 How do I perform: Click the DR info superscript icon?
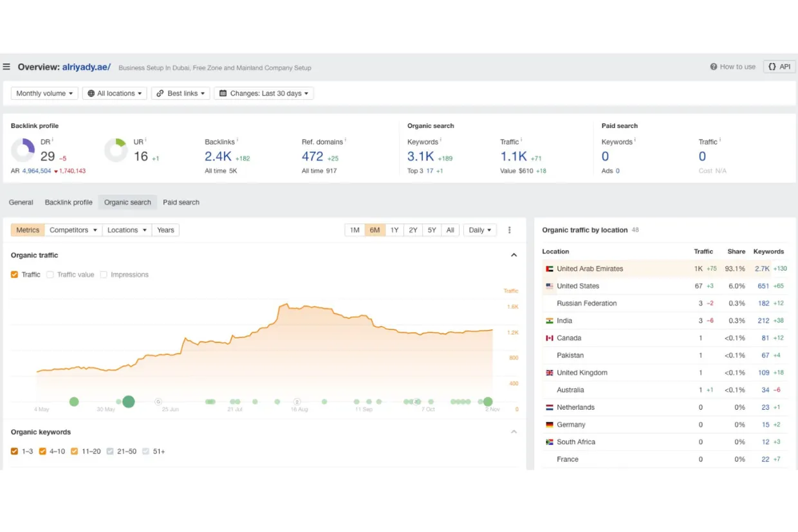point(53,140)
